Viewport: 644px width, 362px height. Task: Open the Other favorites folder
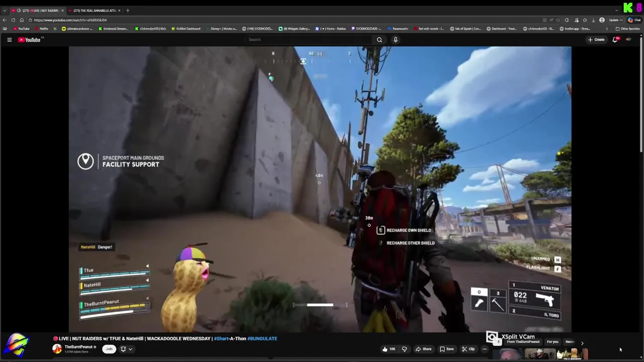[x=627, y=29]
